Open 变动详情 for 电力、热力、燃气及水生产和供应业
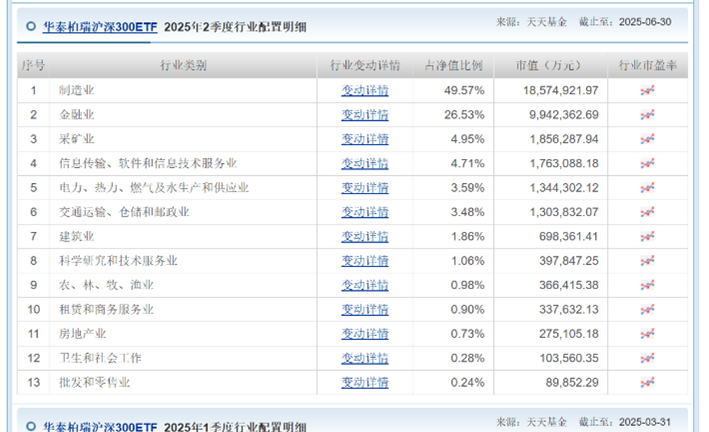The height and width of the screenshot is (432, 709). [364, 187]
